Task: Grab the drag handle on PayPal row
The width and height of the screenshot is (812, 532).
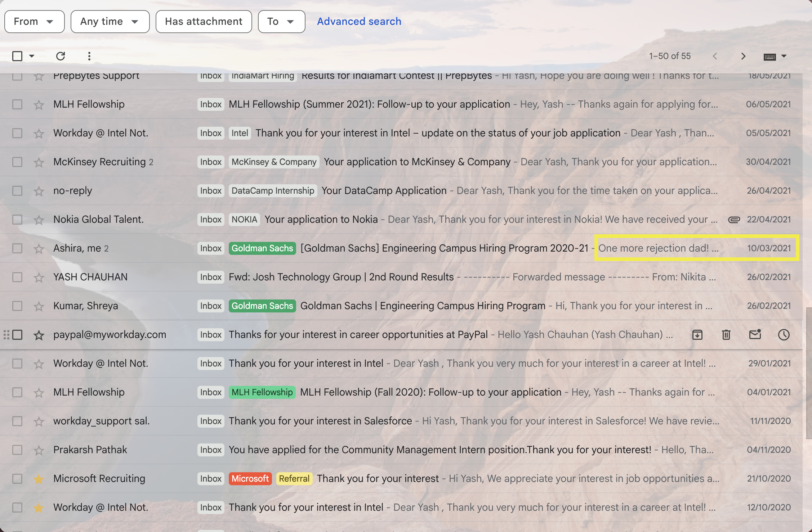Action: 6,335
